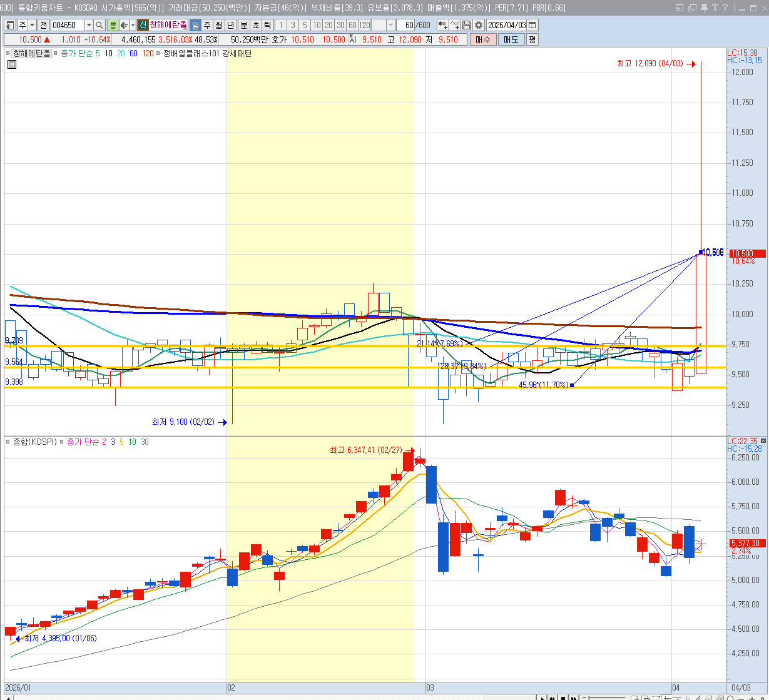Click the T font-size icon in title bar
This screenshot has height=700, width=769.
tap(715, 8)
